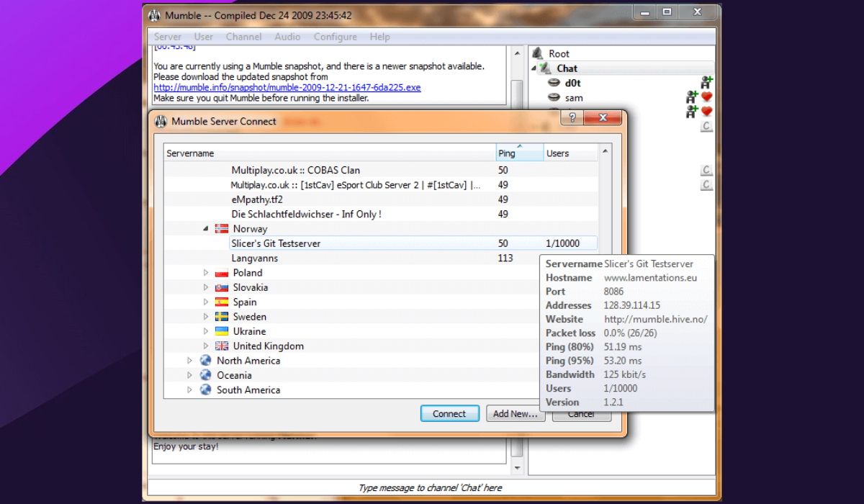Screen dimensions: 864x504
Task: Maximize the main Mumble window
Action: coord(667,12)
